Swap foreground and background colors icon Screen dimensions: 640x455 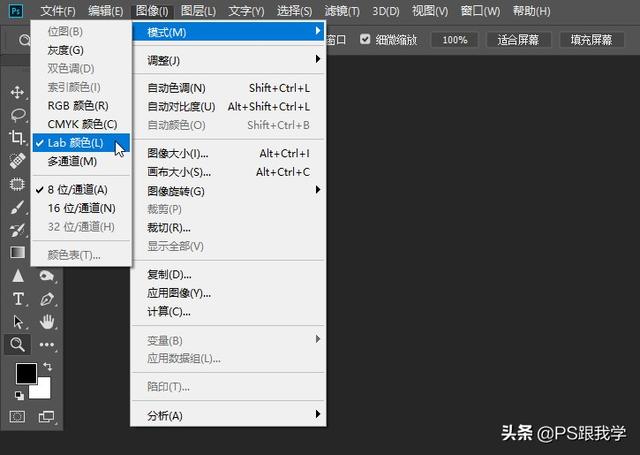47,366
